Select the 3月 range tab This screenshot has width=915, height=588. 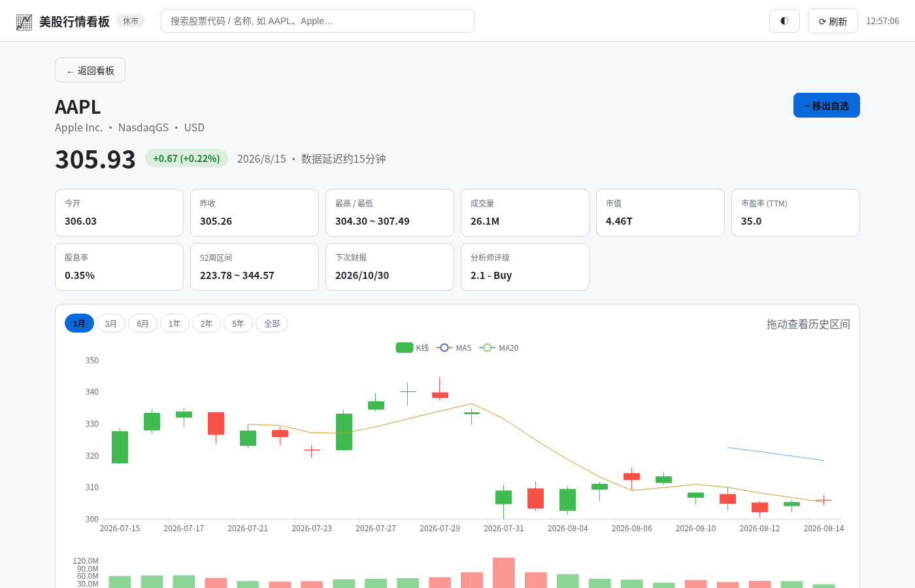[x=111, y=323]
